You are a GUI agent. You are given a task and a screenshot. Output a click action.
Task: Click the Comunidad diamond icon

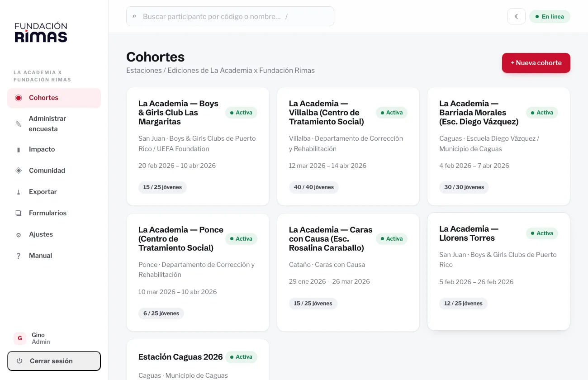tap(19, 171)
